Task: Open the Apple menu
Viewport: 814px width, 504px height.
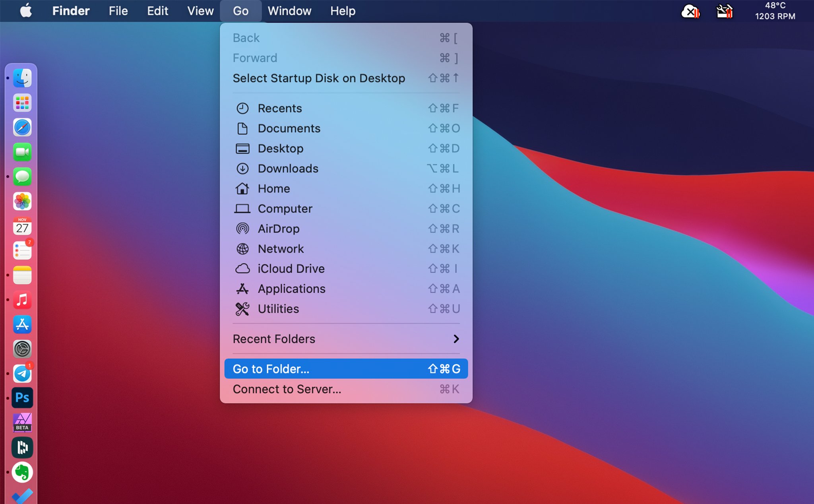Action: (x=26, y=11)
